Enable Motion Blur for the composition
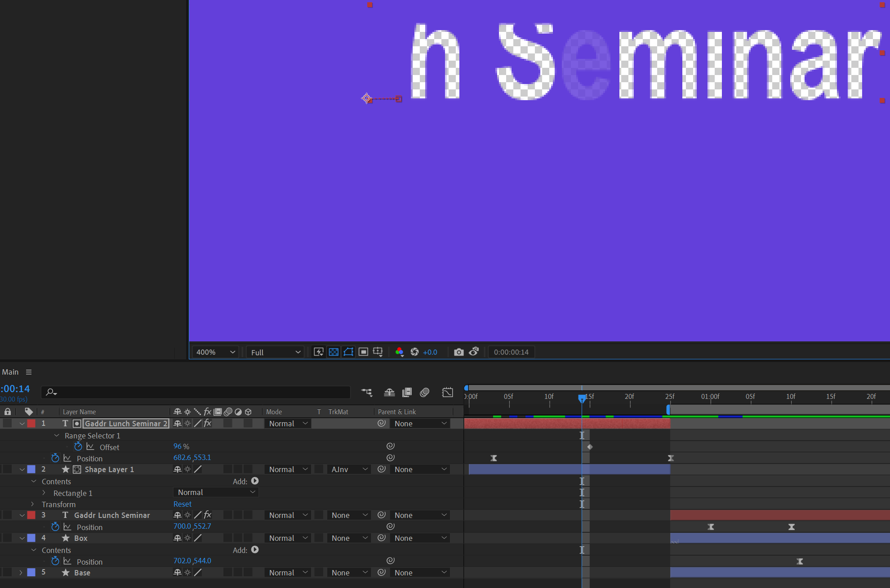The width and height of the screenshot is (890, 588). coord(424,393)
